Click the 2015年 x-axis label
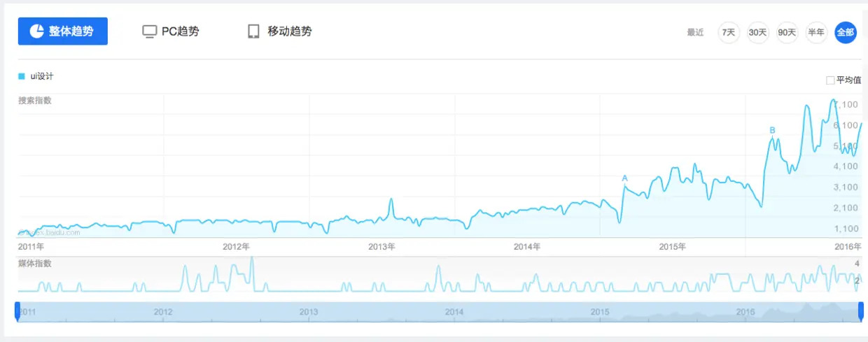 tap(672, 246)
